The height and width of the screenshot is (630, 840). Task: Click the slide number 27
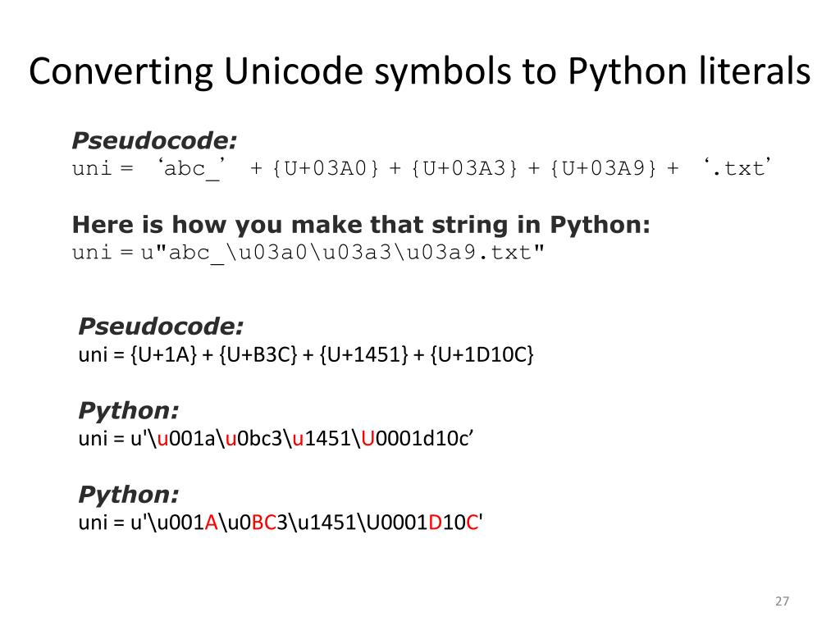pos(782,601)
